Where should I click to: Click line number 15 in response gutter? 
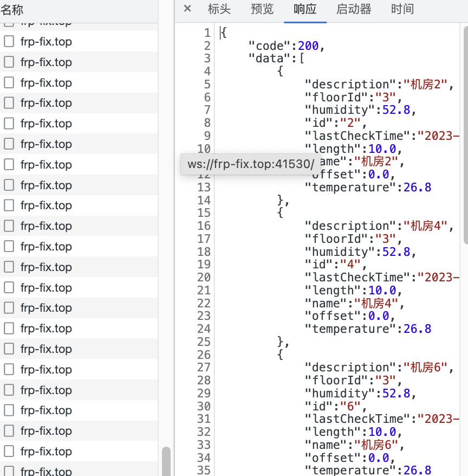pos(204,213)
